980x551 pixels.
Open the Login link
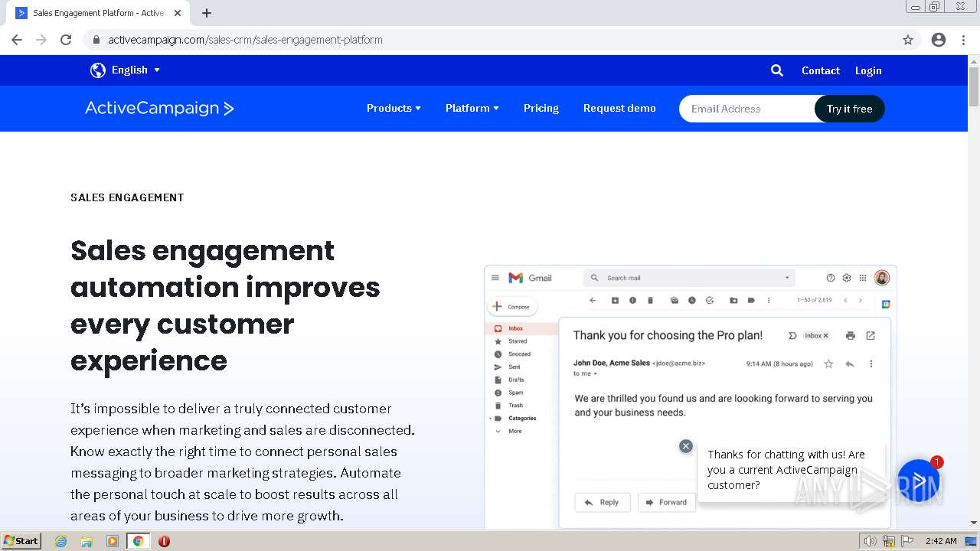(x=868, y=70)
